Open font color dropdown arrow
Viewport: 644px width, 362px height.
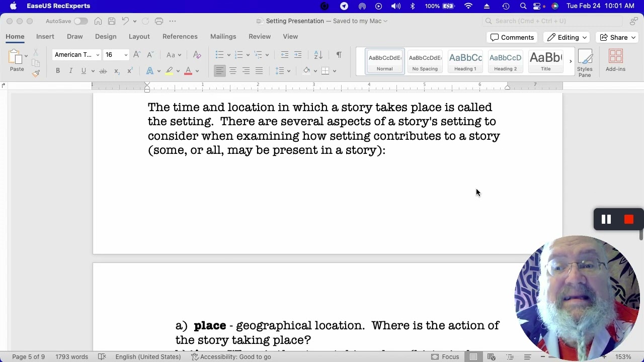pyautogui.click(x=197, y=71)
